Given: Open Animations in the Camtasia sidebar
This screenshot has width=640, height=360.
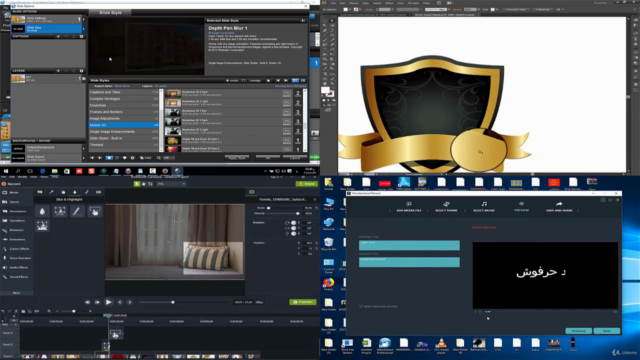Looking at the screenshot, I should (16, 239).
